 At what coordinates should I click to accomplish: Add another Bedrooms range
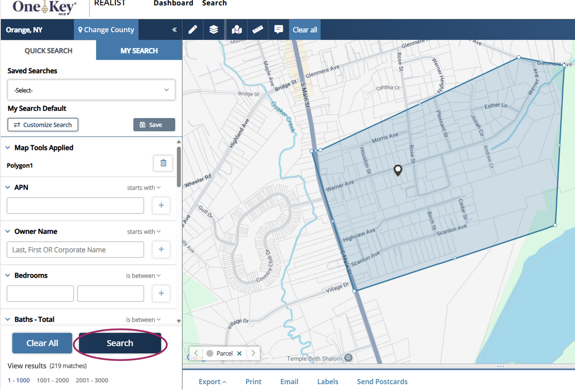pos(161,293)
